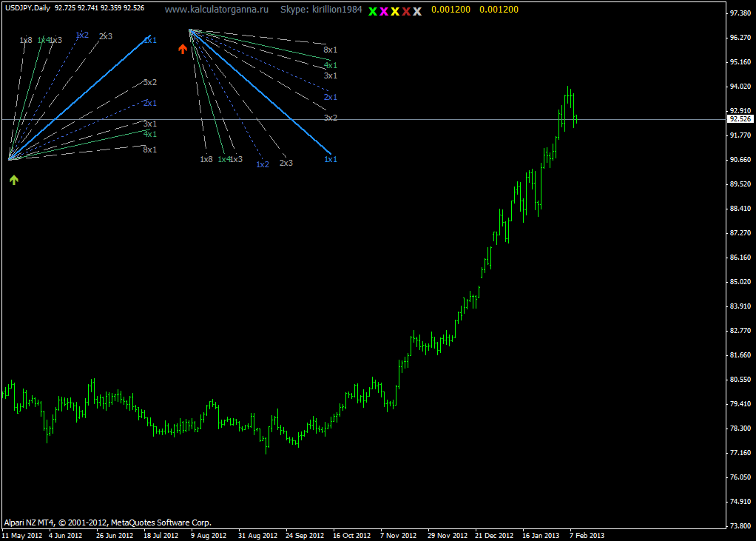The width and height of the screenshot is (756, 541).
Task: Click the magenta X marker
Action: coord(384,11)
